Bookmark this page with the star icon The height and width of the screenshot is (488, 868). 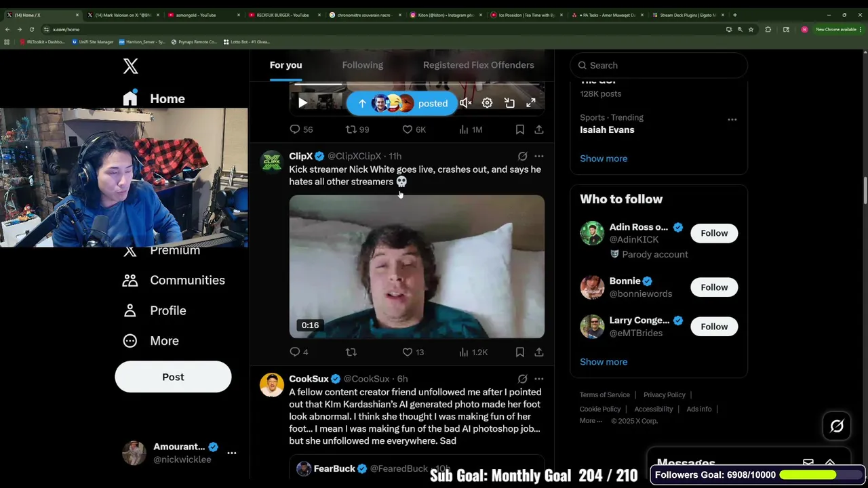pyautogui.click(x=751, y=29)
